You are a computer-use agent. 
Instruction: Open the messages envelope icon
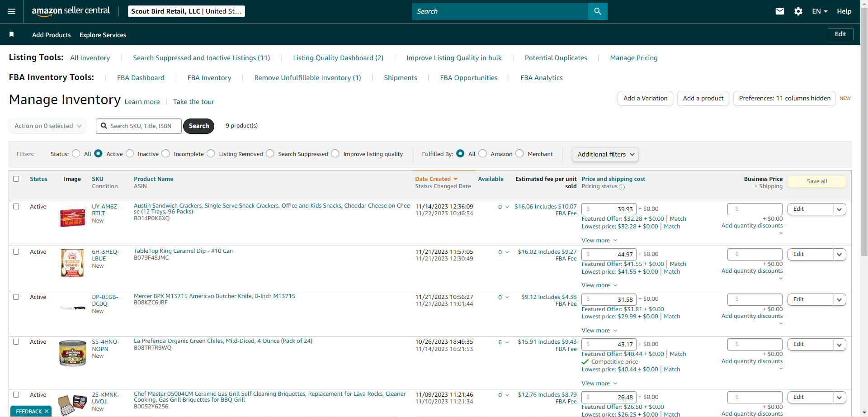point(780,11)
